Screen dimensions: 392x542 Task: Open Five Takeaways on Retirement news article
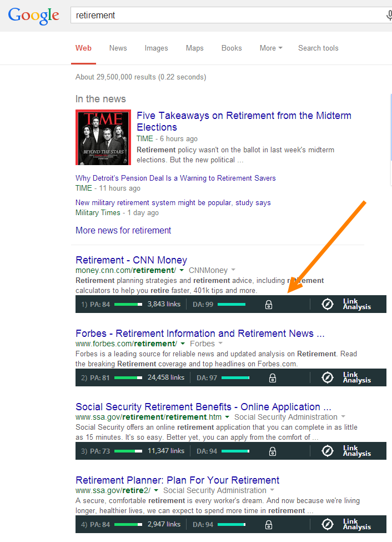(244, 121)
